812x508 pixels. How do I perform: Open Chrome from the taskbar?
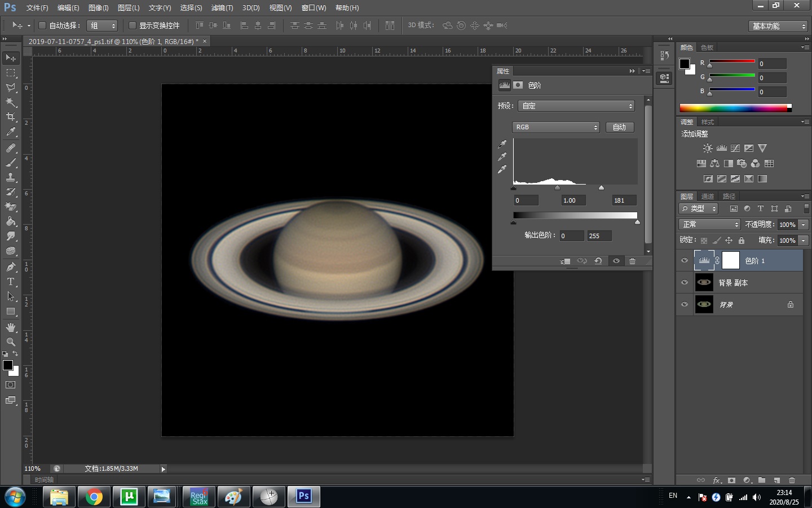click(x=94, y=497)
